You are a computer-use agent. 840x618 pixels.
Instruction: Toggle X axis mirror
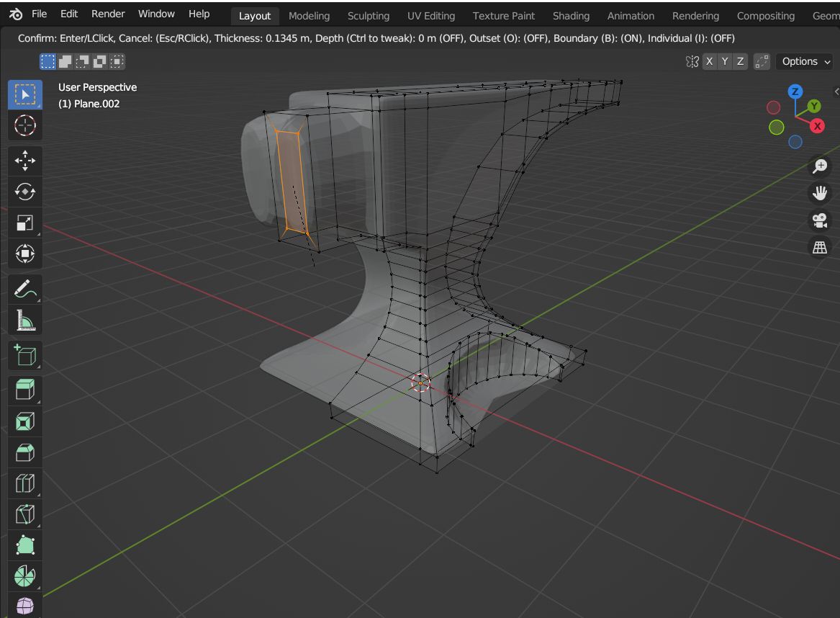[x=709, y=62]
